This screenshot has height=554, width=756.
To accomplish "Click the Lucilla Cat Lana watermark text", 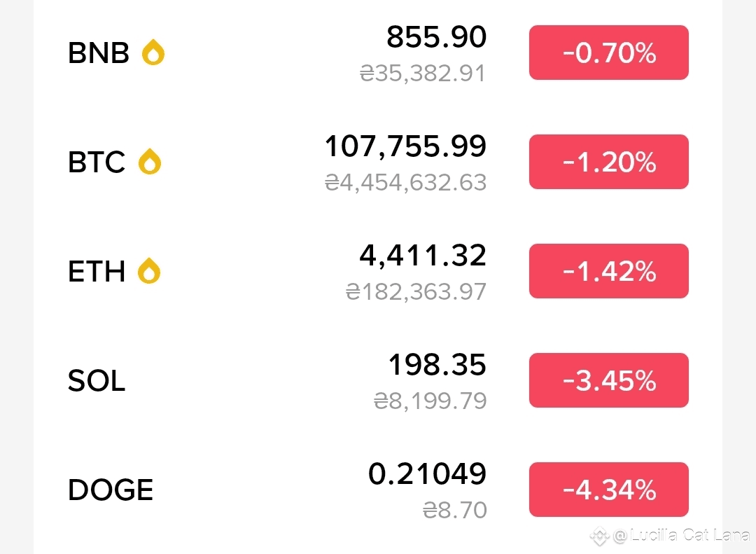I will point(681,535).
